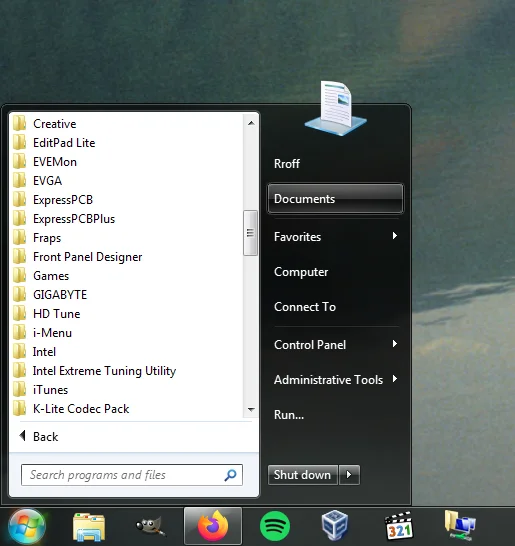
Task: Select the text 'EditPad Lite'
Action: pos(64,143)
